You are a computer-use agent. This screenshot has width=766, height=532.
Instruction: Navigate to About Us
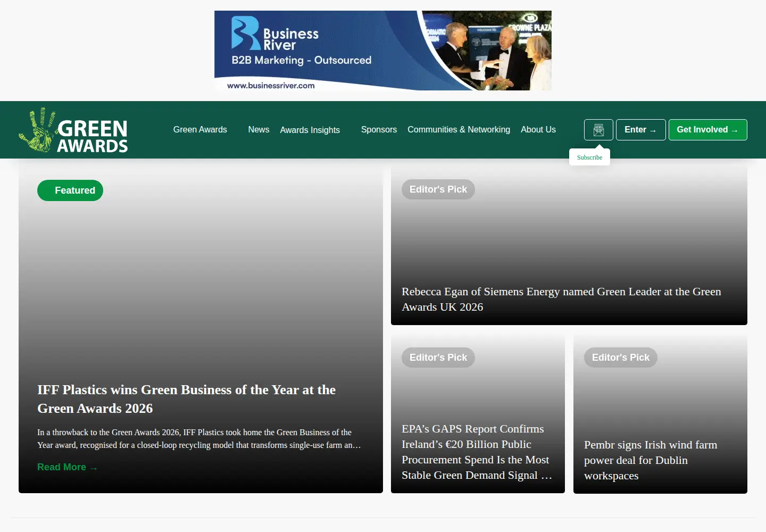pyautogui.click(x=538, y=129)
